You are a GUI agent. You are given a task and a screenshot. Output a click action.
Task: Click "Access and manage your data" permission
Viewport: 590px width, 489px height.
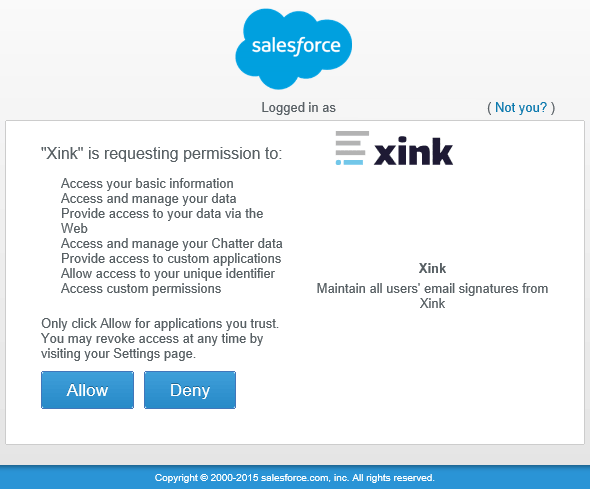pos(149,199)
